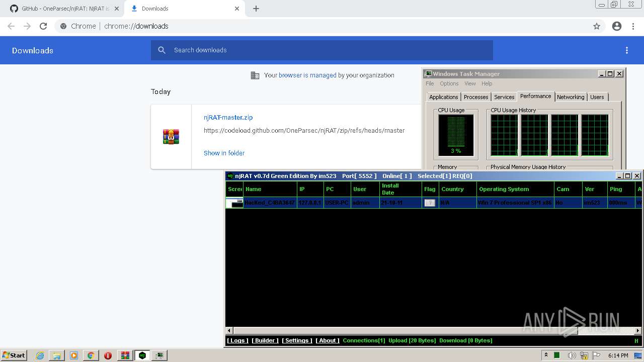The width and height of the screenshot is (644, 362).
Task: Switch to the Processes tab in Task Manager
Action: tap(476, 97)
